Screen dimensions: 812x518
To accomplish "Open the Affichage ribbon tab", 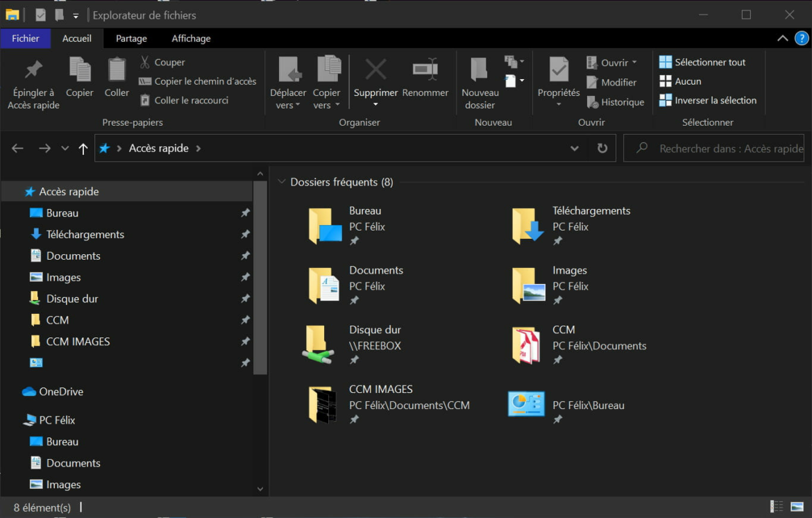I will 191,39.
